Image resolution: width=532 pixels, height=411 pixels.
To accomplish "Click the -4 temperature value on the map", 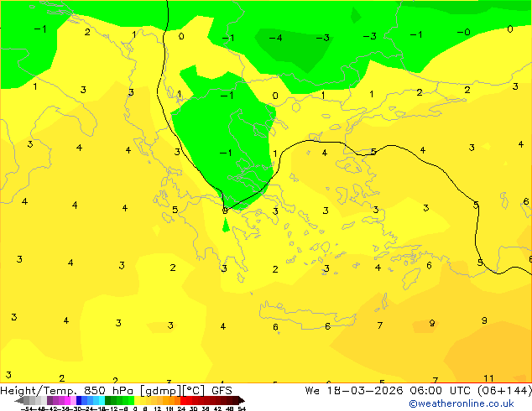I will (275, 38).
